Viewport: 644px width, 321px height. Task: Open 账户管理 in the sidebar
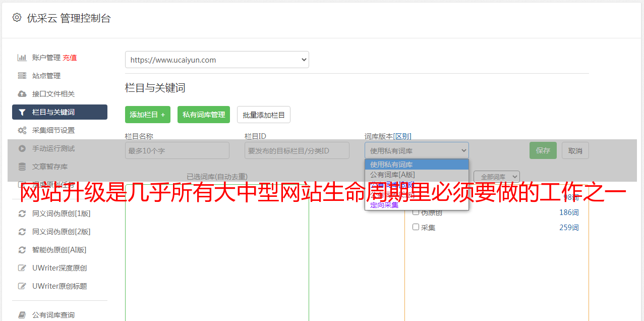coord(46,58)
